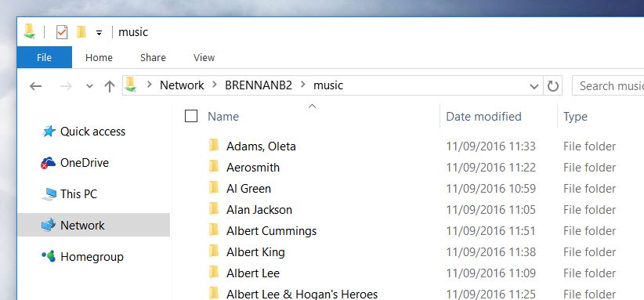The width and height of the screenshot is (644, 300).
Task: Click File folder type in Albert Lee row
Action: (x=589, y=273)
